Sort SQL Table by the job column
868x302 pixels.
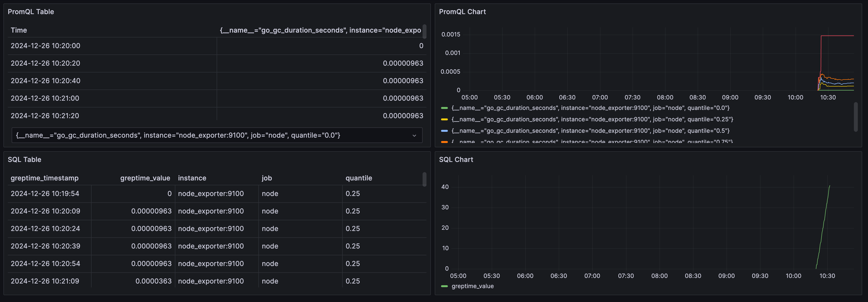(x=266, y=178)
